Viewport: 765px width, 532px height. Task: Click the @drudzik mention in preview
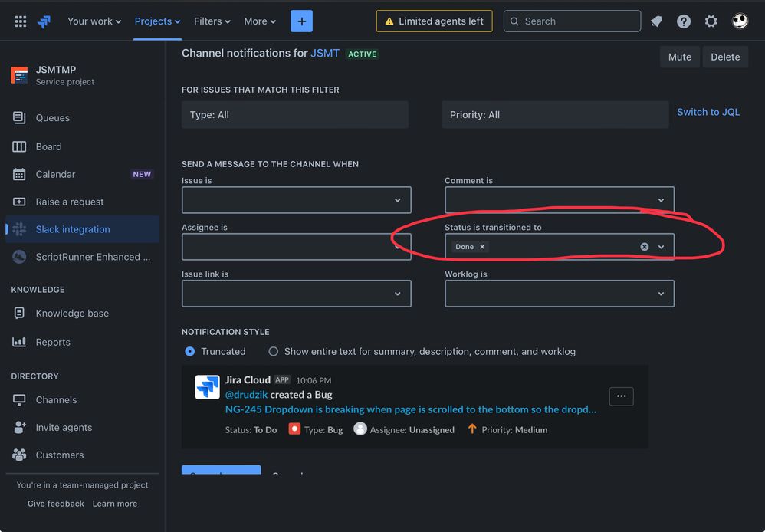click(x=246, y=394)
